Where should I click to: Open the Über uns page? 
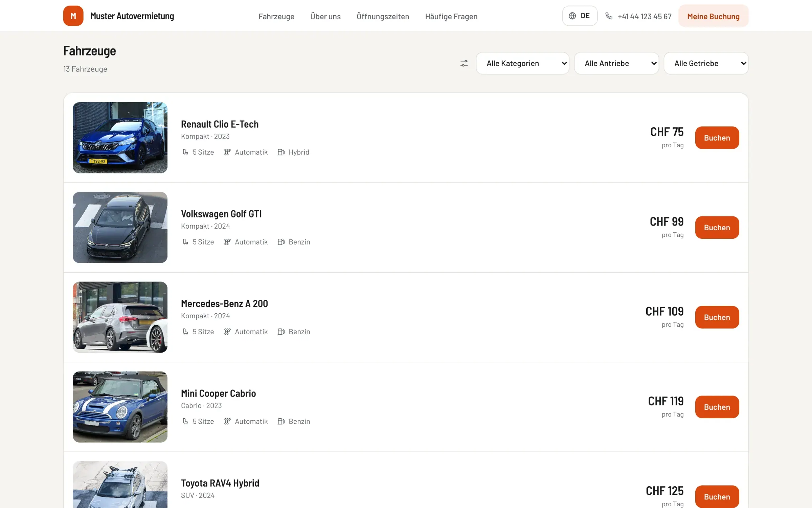click(325, 16)
